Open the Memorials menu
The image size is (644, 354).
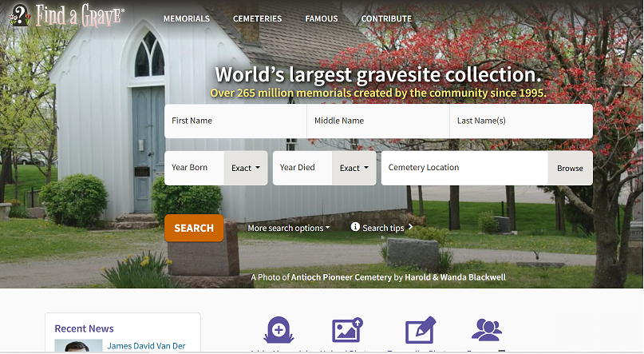pos(186,18)
